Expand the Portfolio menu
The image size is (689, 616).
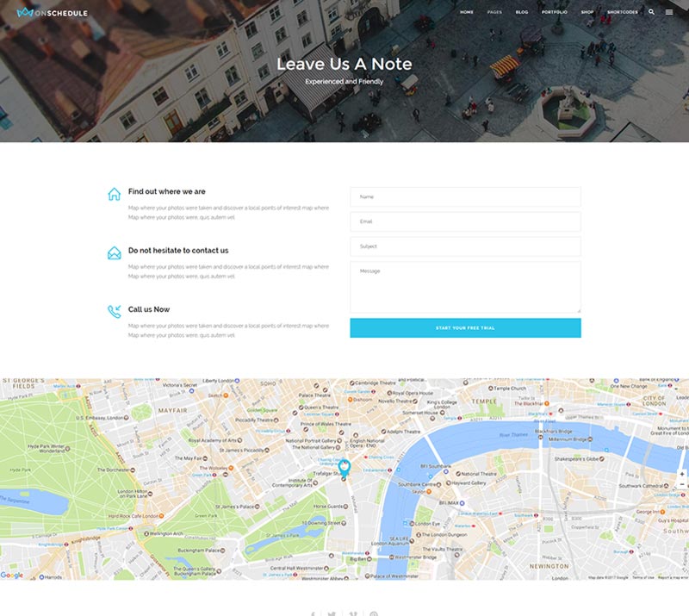(554, 12)
